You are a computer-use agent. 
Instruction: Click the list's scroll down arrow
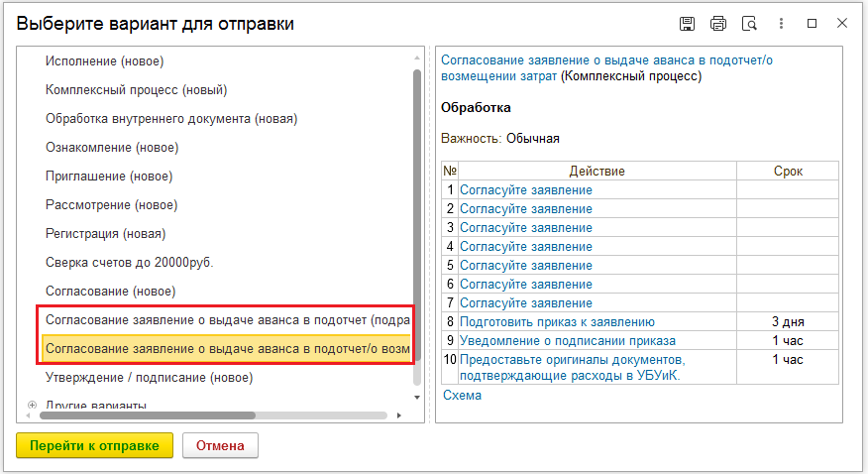click(417, 397)
